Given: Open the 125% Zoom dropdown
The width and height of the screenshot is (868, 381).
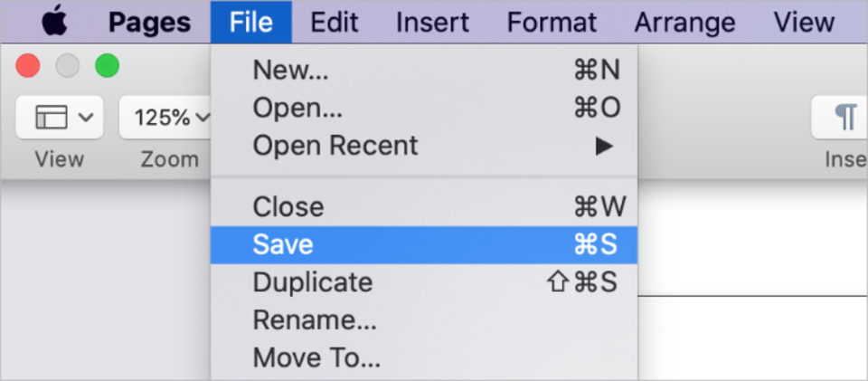Looking at the screenshot, I should pos(166,118).
